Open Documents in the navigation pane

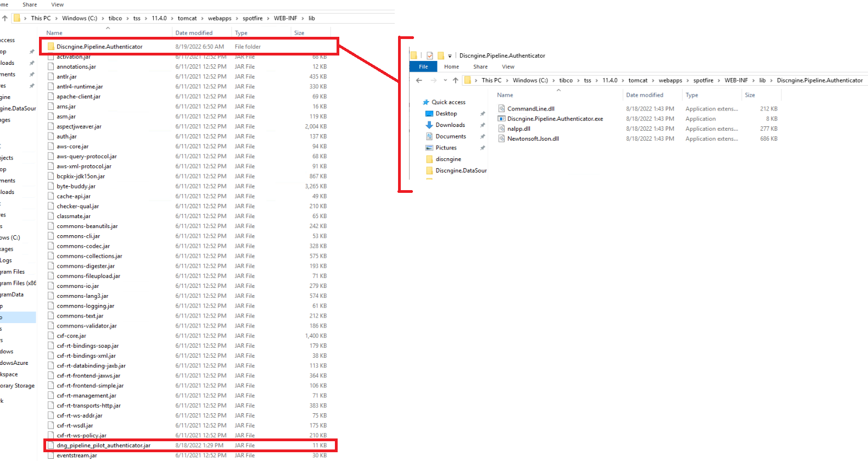pos(451,136)
